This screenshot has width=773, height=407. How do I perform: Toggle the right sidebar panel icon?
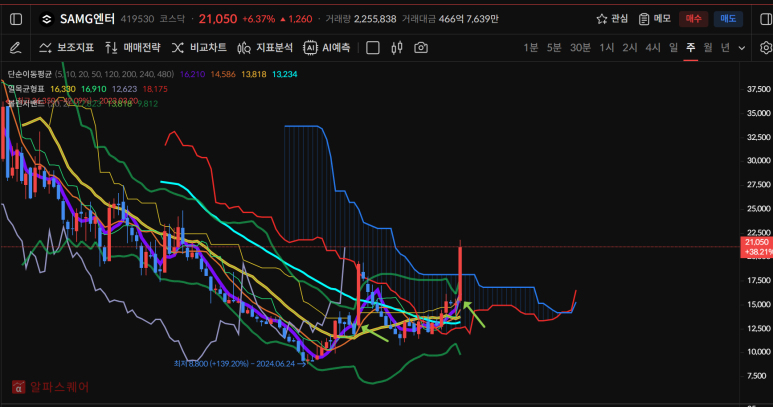pos(766,19)
